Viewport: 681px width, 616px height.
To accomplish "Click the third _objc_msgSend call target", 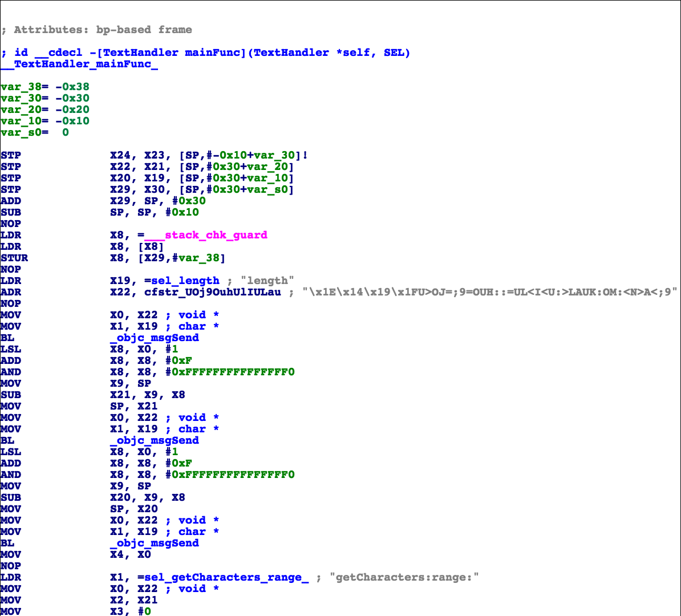I will 154,543.
